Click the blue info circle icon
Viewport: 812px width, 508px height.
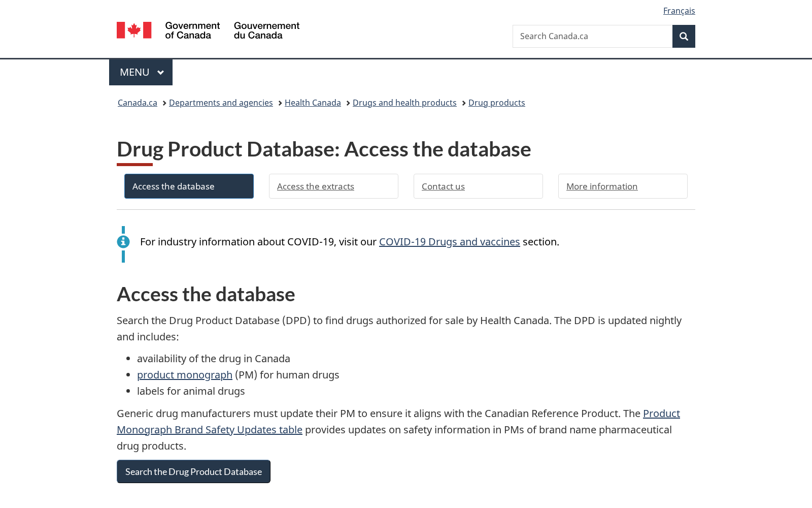tap(123, 242)
